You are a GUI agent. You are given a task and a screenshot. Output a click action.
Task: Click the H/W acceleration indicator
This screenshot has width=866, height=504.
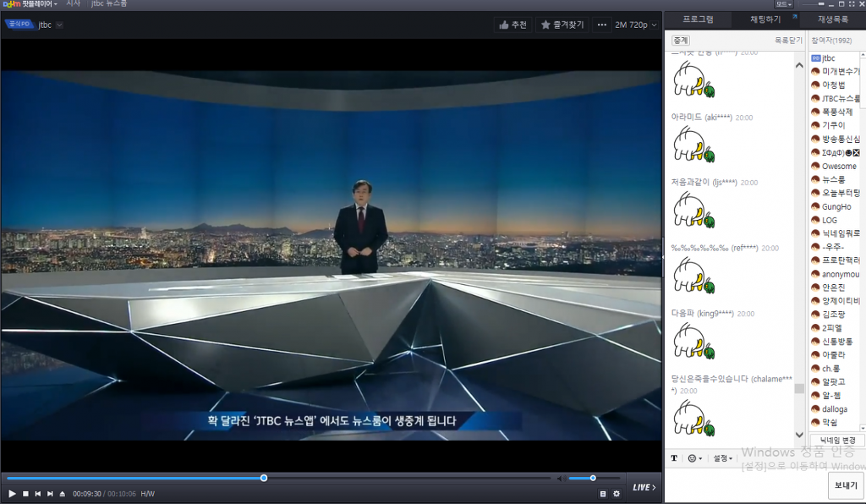tap(147, 494)
